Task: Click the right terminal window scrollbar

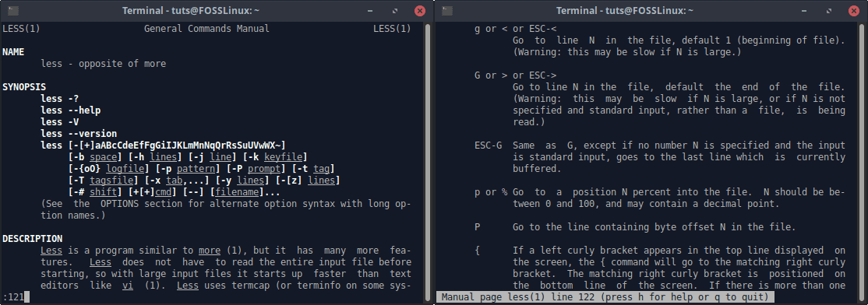Action: tap(861, 162)
